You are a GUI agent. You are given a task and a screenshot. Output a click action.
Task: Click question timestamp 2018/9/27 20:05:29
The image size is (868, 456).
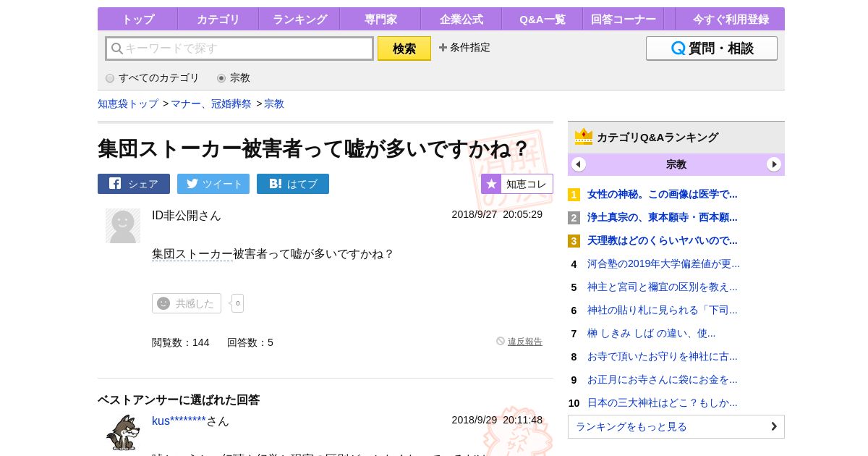[497, 214]
